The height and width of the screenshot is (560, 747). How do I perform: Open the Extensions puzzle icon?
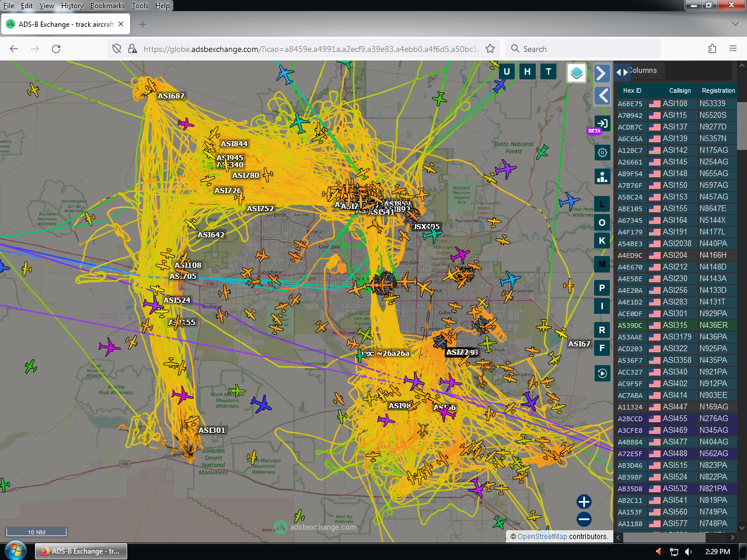tap(712, 49)
